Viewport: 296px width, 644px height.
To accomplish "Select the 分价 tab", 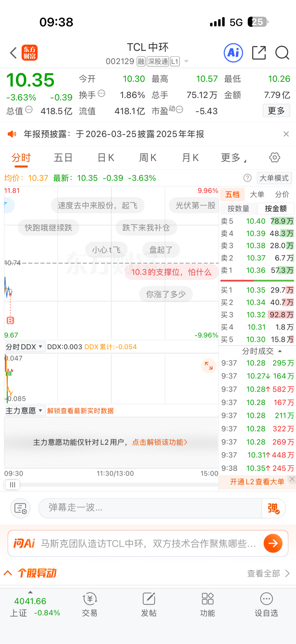I will coord(282,194).
